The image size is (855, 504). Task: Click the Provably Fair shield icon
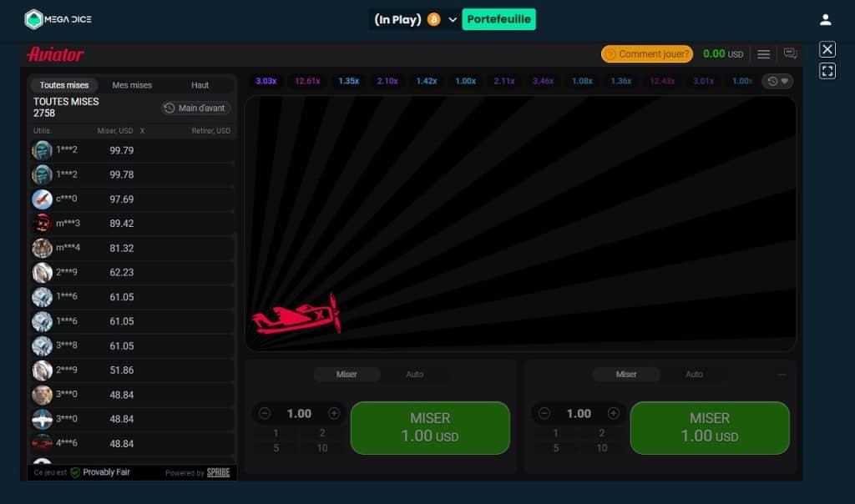point(75,472)
